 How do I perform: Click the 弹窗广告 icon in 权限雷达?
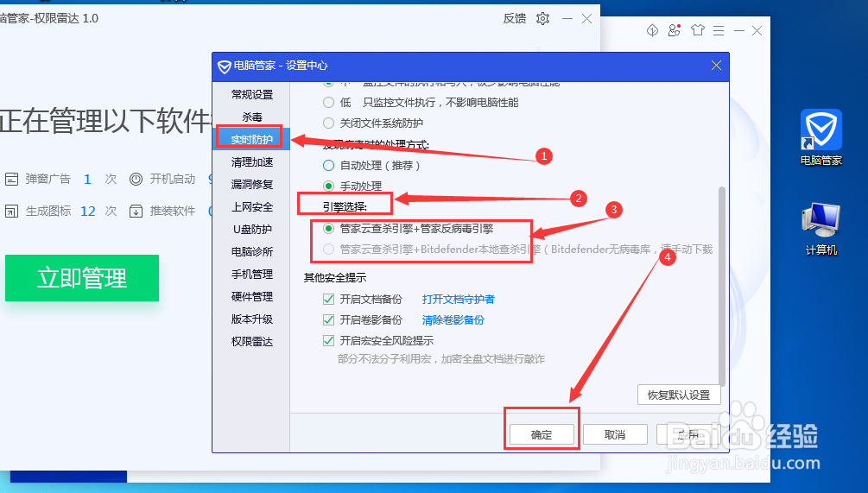(x=11, y=180)
